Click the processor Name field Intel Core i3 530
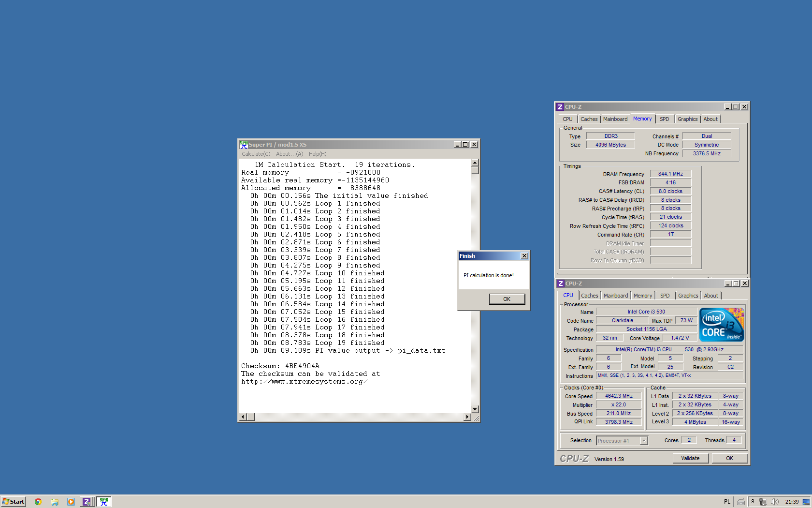 pos(646,312)
